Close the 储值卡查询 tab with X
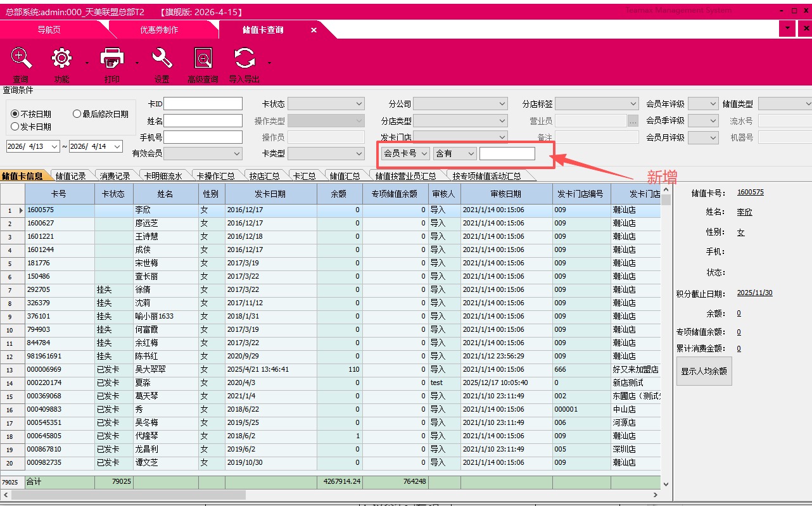Viewport: 812px width, 506px height. [x=314, y=30]
